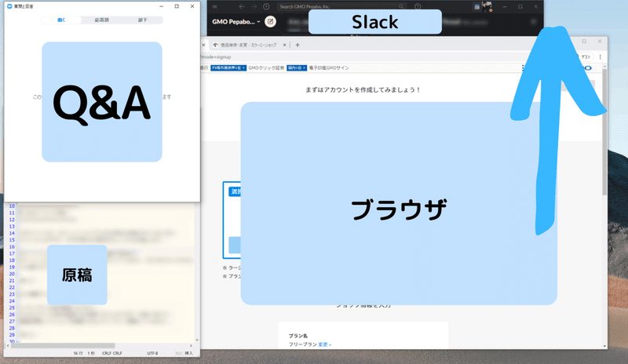Screen dimensions: 628x364
Task: Click the CRLF indicator in editor status bar
Action: (112, 353)
